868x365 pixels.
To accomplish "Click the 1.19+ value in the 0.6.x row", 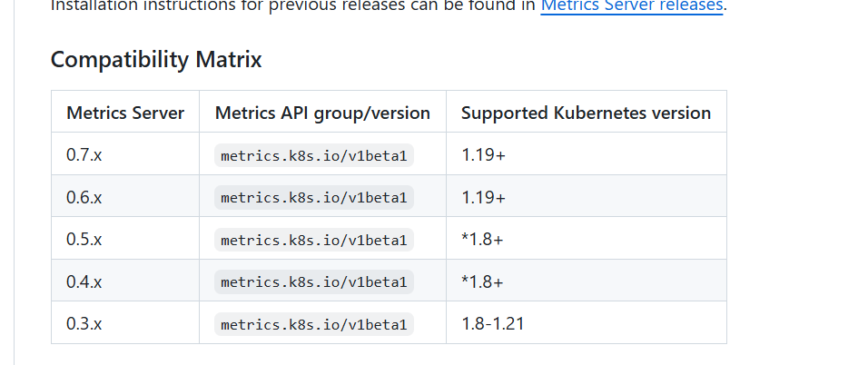I will [x=483, y=197].
